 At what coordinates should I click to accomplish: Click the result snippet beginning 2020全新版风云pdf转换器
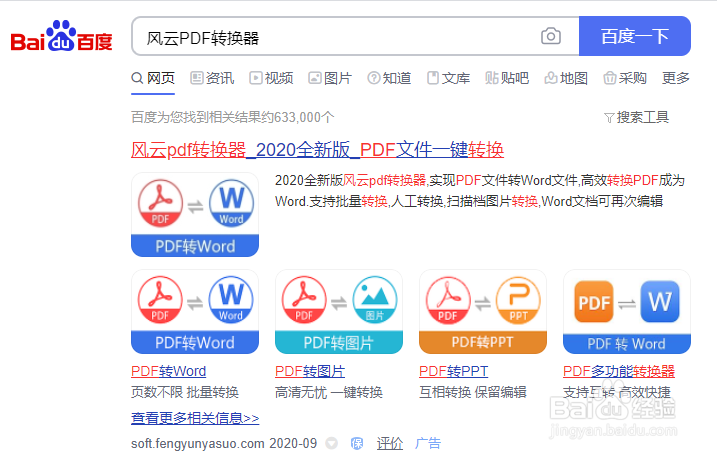[x=480, y=191]
